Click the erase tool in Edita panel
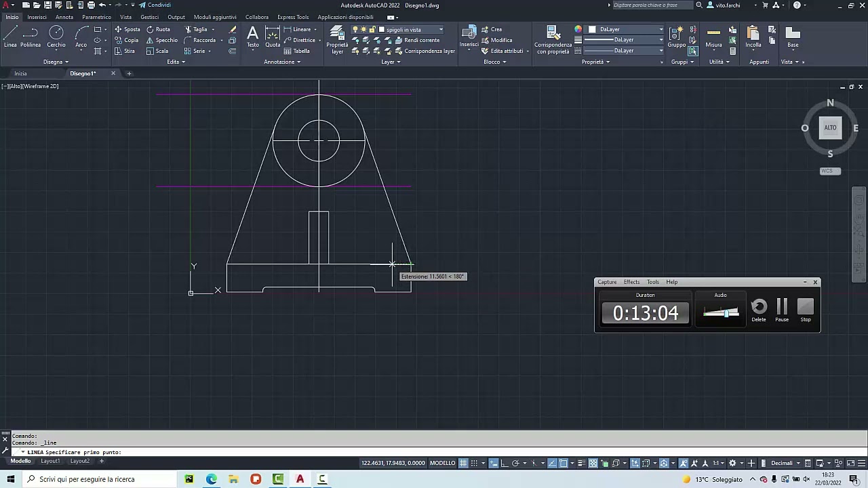Screen dimensions: 868x488 pos(233,29)
